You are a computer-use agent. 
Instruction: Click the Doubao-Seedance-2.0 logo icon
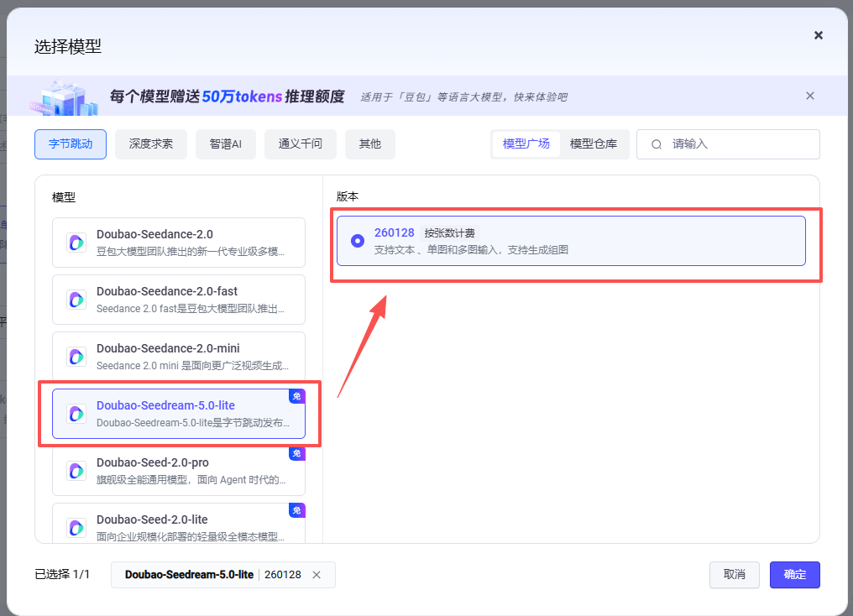point(76,243)
